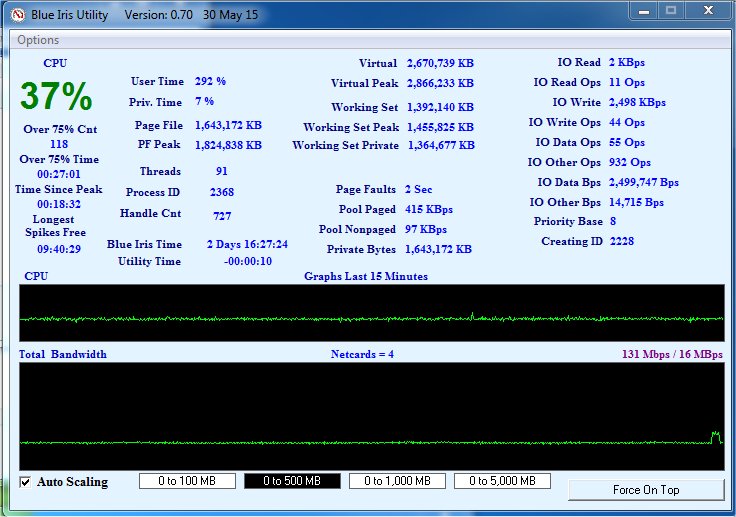Click the Creating ID value 2228

pyautogui.click(x=621, y=241)
